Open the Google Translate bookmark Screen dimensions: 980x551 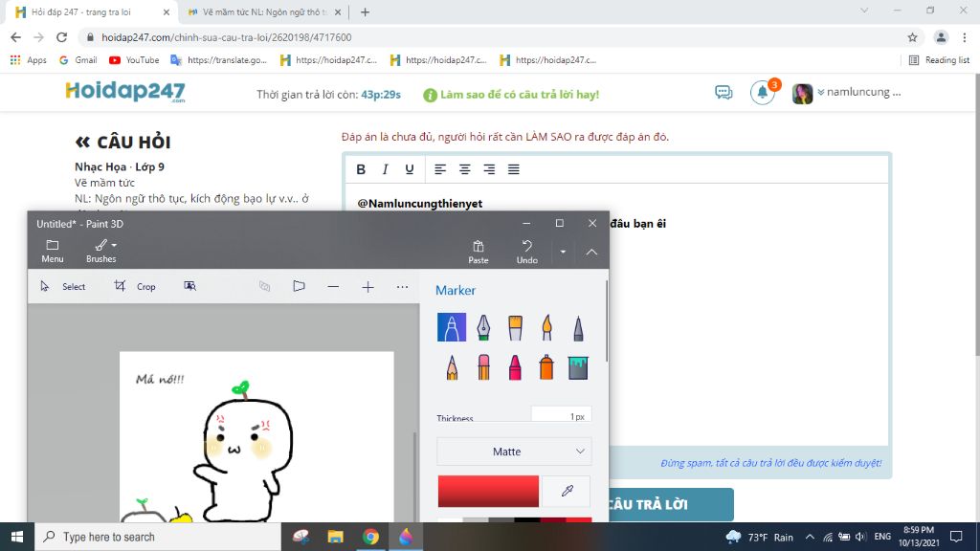(x=219, y=60)
